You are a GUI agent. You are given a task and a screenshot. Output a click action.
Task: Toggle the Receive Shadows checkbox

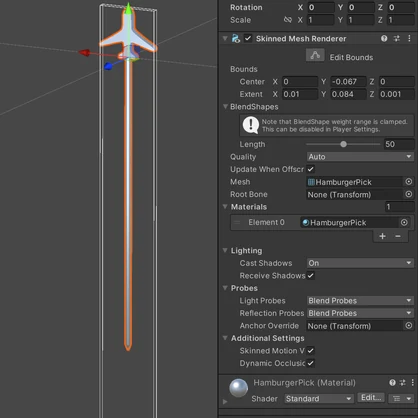click(311, 276)
